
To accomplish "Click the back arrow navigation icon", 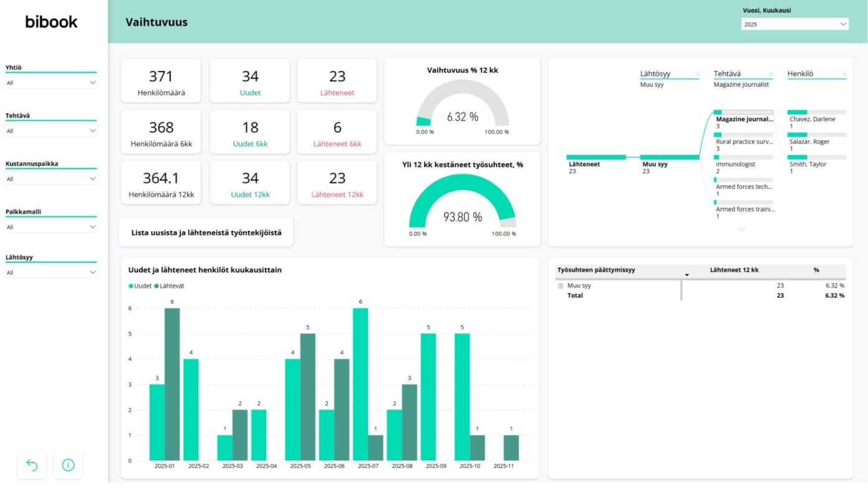I will pyautogui.click(x=31, y=465).
